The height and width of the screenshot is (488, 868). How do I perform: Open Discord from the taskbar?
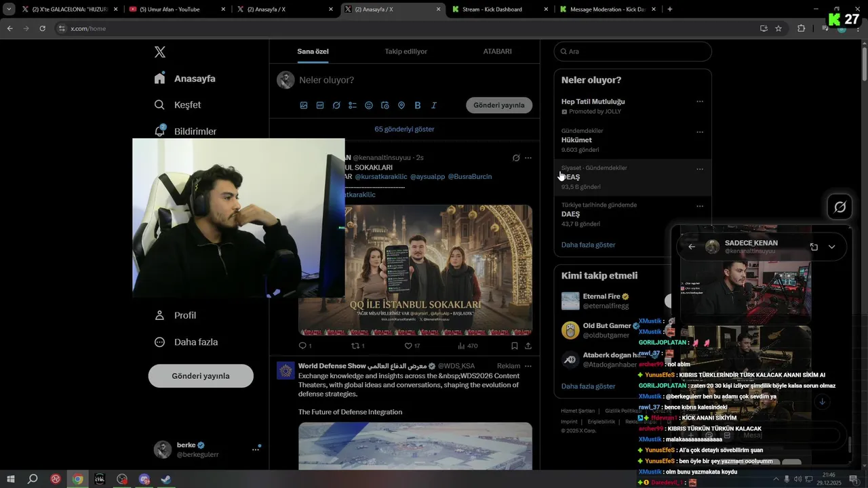click(x=144, y=479)
